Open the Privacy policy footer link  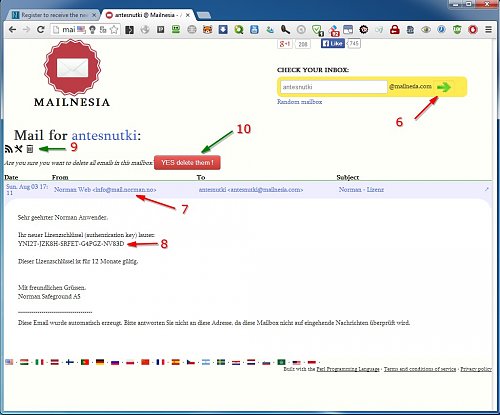tap(476, 369)
